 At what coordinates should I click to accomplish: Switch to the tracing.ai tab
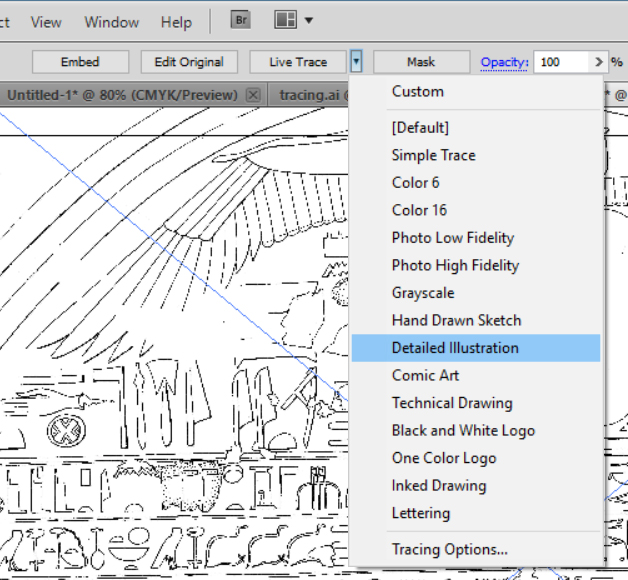[x=308, y=95]
